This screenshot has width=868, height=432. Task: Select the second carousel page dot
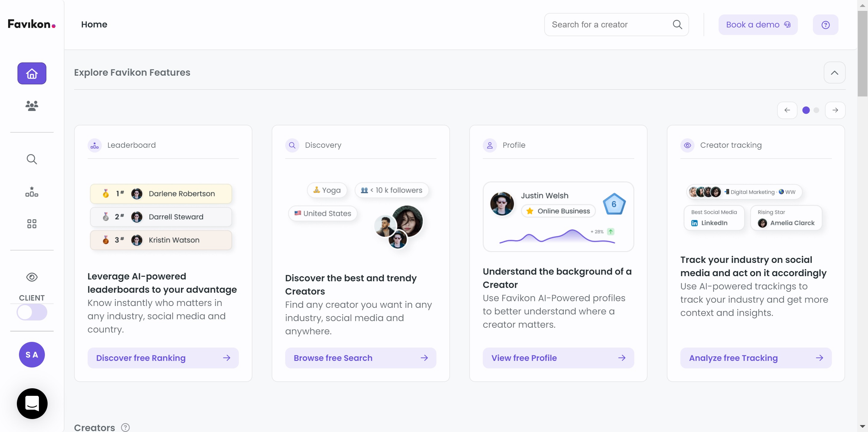coord(816,110)
